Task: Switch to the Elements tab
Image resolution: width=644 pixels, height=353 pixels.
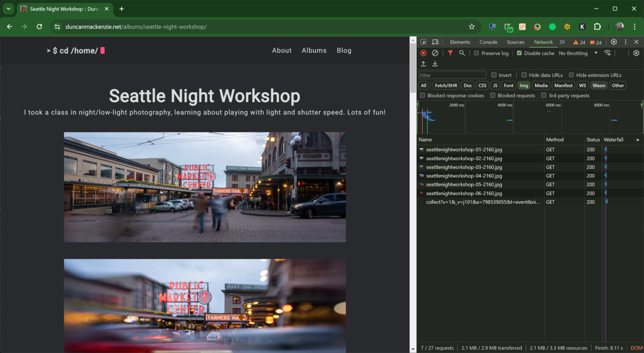Action: (460, 42)
